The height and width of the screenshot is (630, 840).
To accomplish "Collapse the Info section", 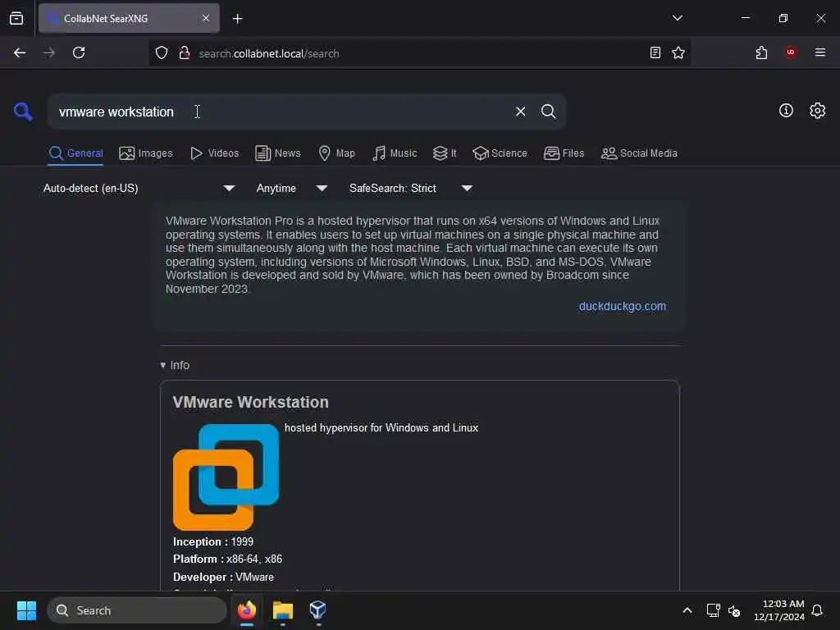I will [x=175, y=365].
